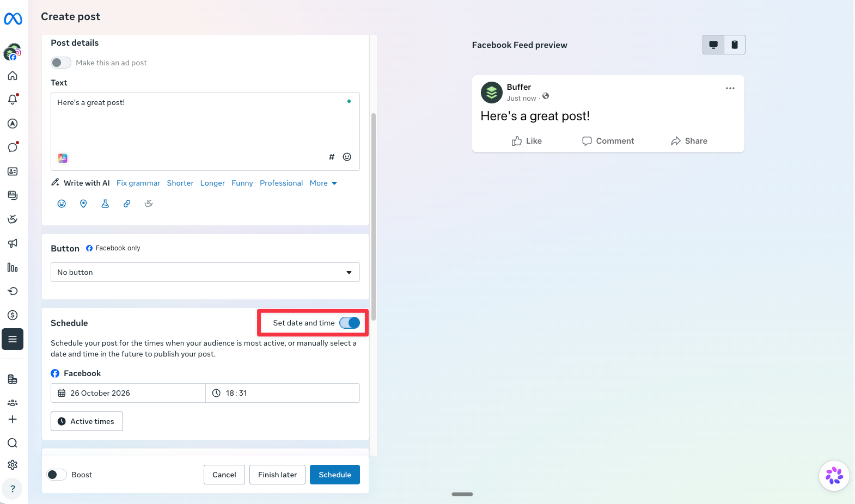Click the flask A/B test icon
Viewport: 855px width, 504px height.
pyautogui.click(x=105, y=204)
